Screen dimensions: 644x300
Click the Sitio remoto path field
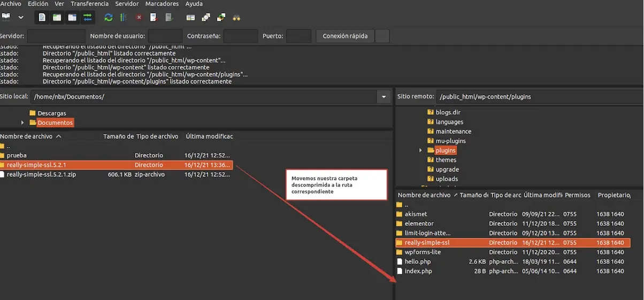[x=540, y=96]
